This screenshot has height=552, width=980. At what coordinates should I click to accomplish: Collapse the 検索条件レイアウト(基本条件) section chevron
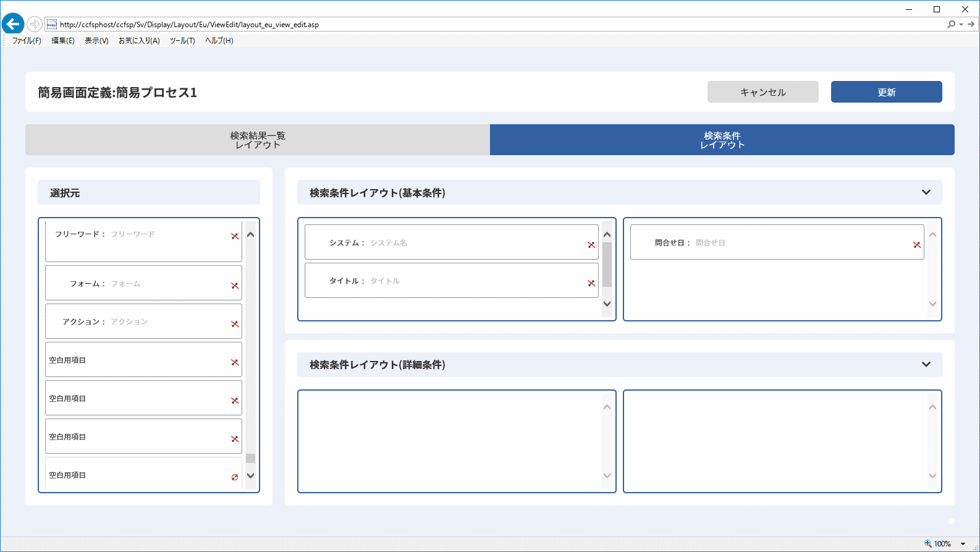[926, 192]
